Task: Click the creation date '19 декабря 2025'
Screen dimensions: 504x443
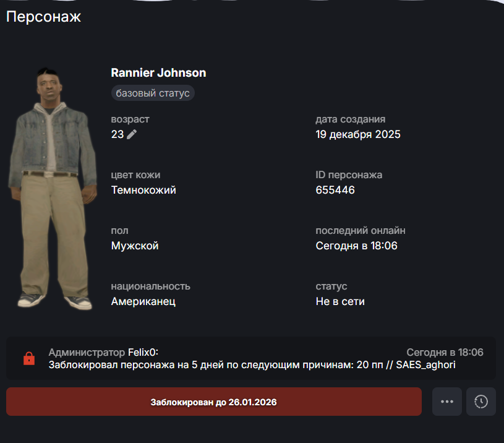Action: click(358, 134)
